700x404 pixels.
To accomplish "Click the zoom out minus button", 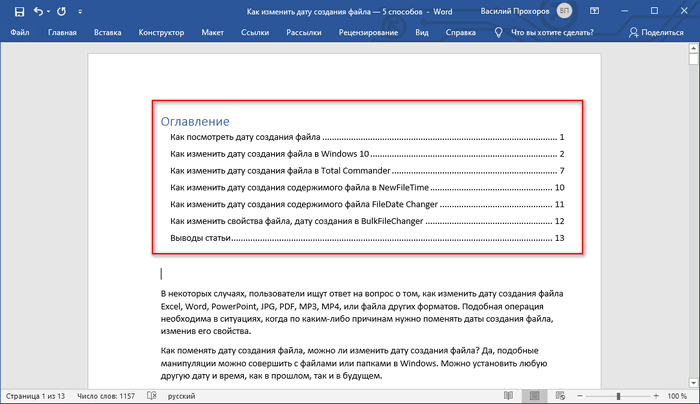I will point(580,396).
